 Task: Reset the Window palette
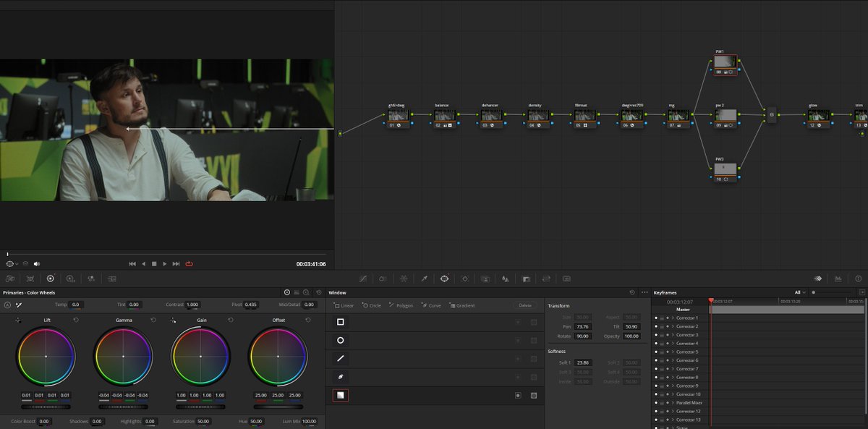[x=633, y=292]
